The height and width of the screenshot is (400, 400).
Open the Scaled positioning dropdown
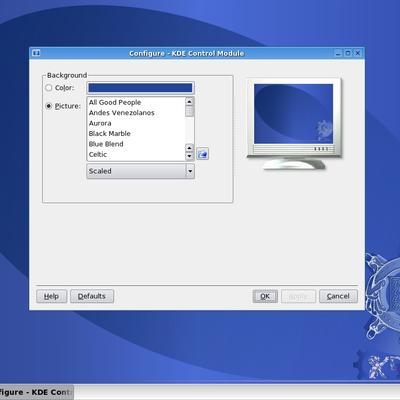click(x=140, y=171)
